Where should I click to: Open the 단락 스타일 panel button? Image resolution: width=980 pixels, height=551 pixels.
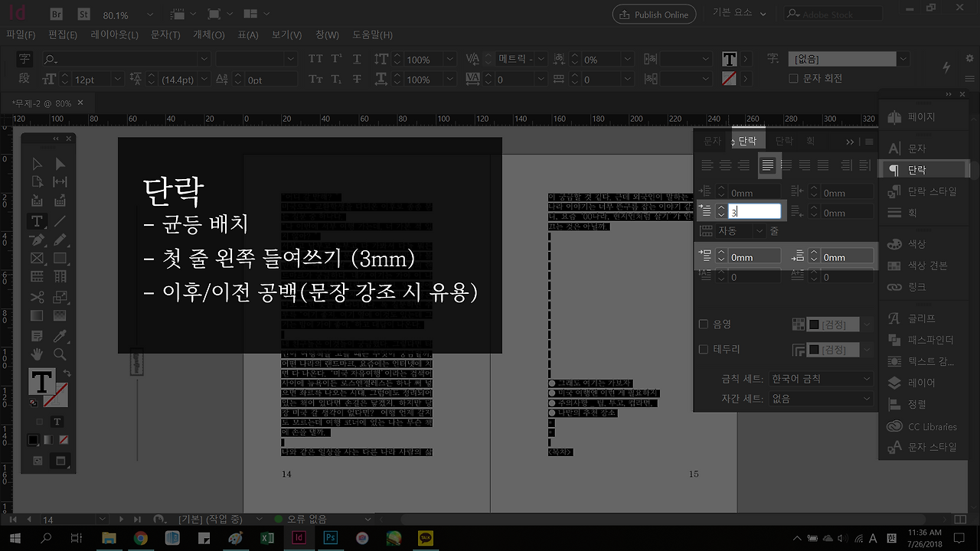[923, 191]
